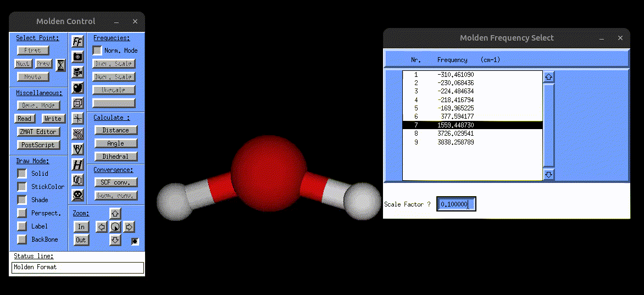Click frequency list scroll down arrow
The height and width of the screenshot is (295, 644).
click(548, 174)
